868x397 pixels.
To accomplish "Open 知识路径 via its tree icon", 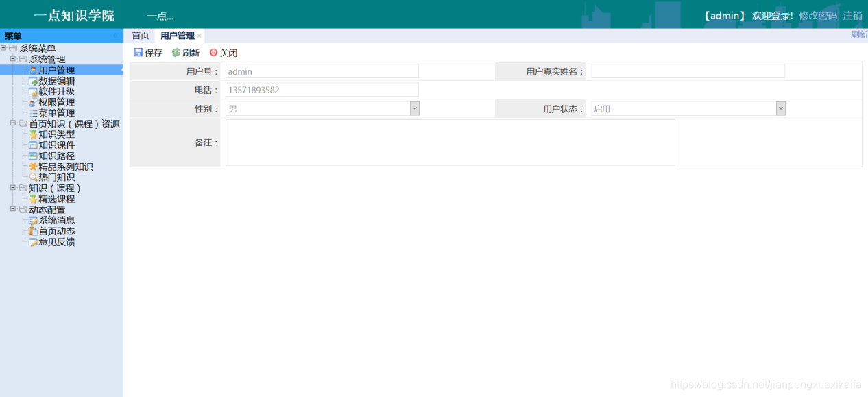I will click(x=33, y=156).
